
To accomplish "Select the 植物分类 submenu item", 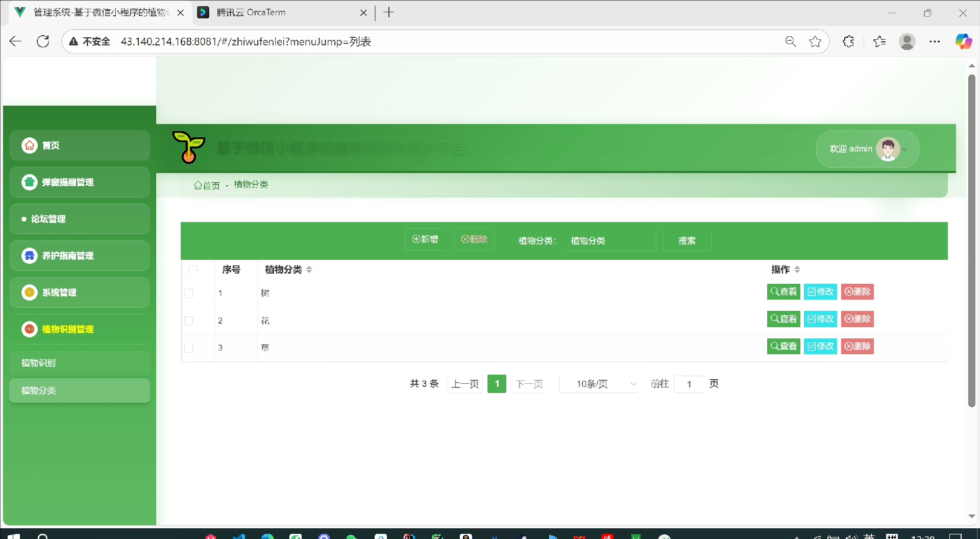I will pos(80,390).
